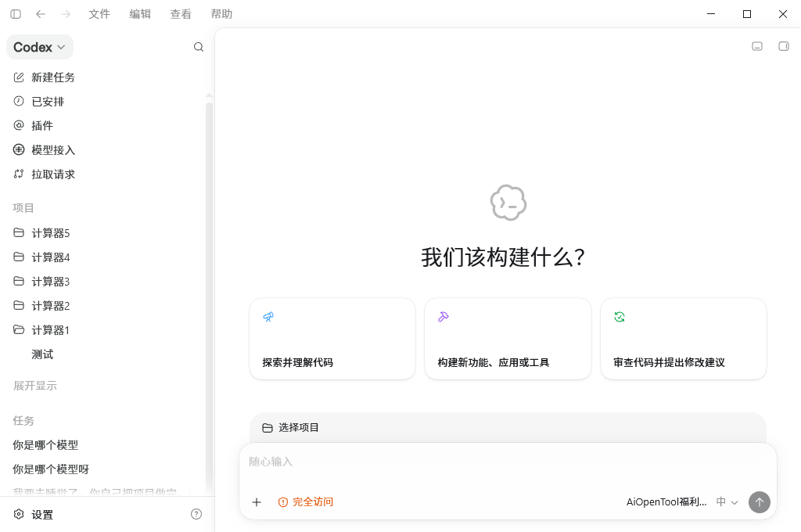This screenshot has height=532, width=801.
Task: Click the sidebar vertical scrollbar
Action: tap(209, 297)
